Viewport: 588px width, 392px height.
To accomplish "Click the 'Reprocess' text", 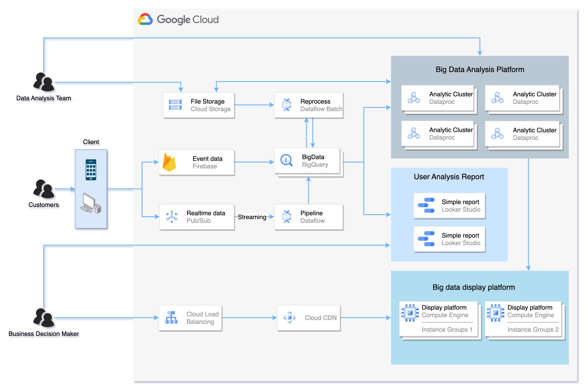I will [315, 101].
